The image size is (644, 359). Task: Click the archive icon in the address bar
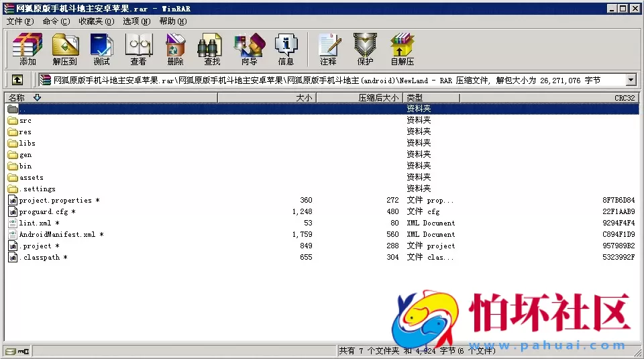(45, 80)
